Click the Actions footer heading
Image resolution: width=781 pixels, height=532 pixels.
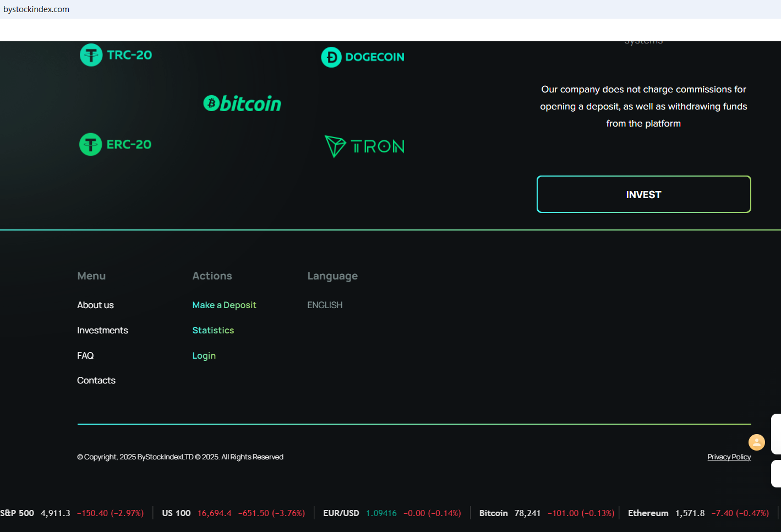(x=212, y=276)
